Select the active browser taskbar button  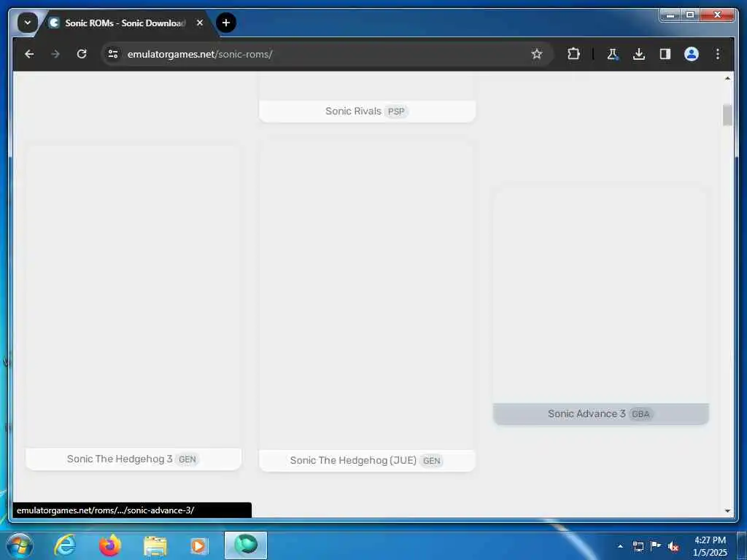pos(246,545)
